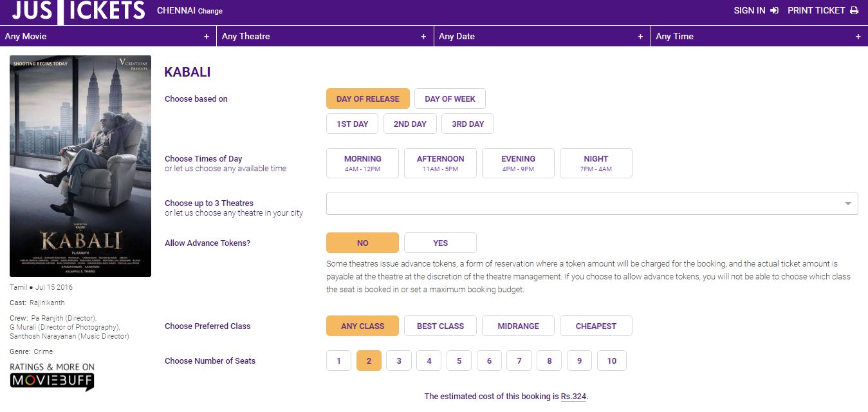Select Best Class preference

click(440, 326)
